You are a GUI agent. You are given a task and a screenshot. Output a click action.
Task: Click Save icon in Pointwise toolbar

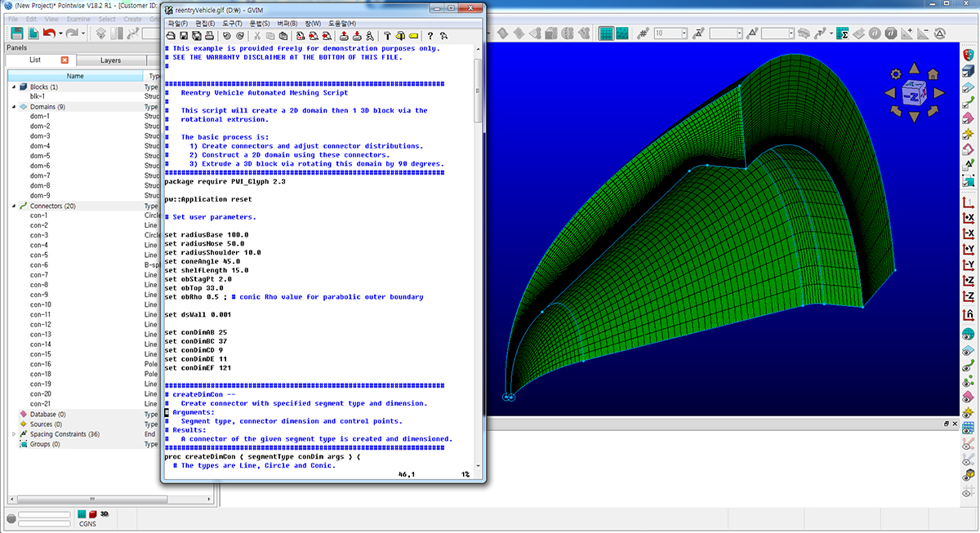coord(17,33)
